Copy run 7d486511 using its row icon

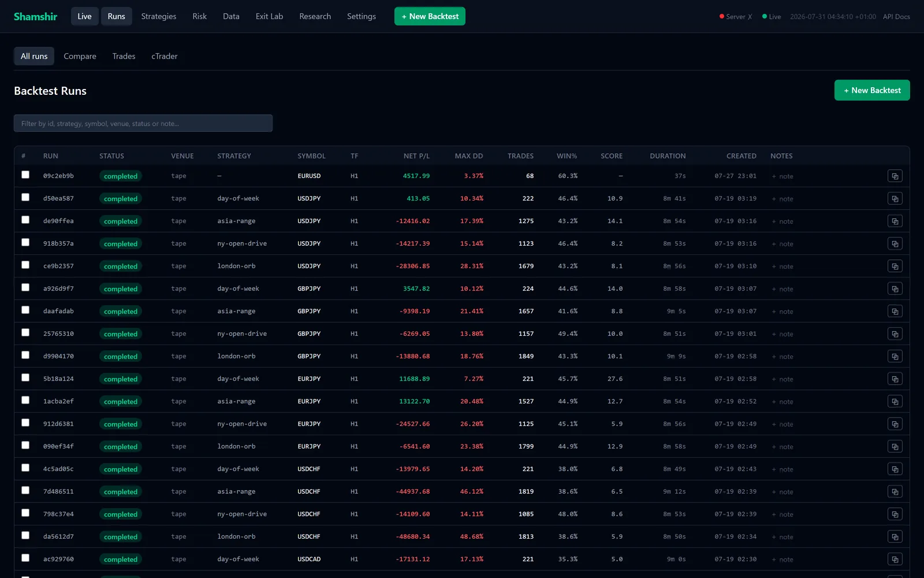pos(895,491)
